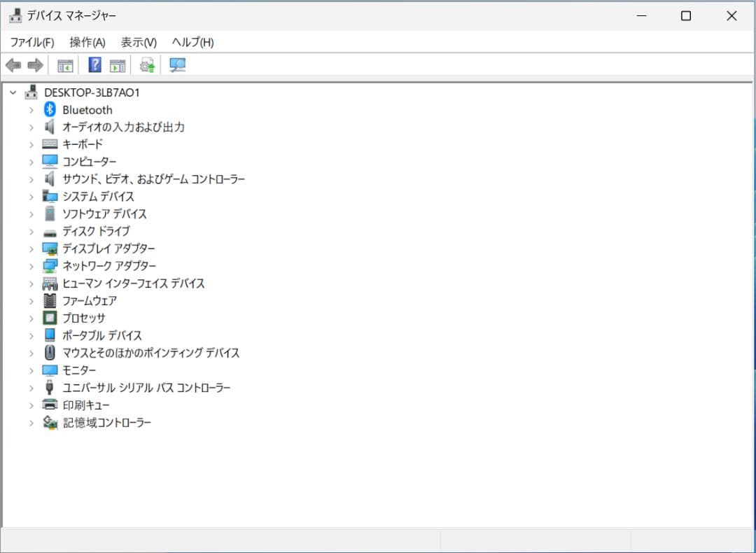Click the ファームウェア category icon

coord(48,300)
